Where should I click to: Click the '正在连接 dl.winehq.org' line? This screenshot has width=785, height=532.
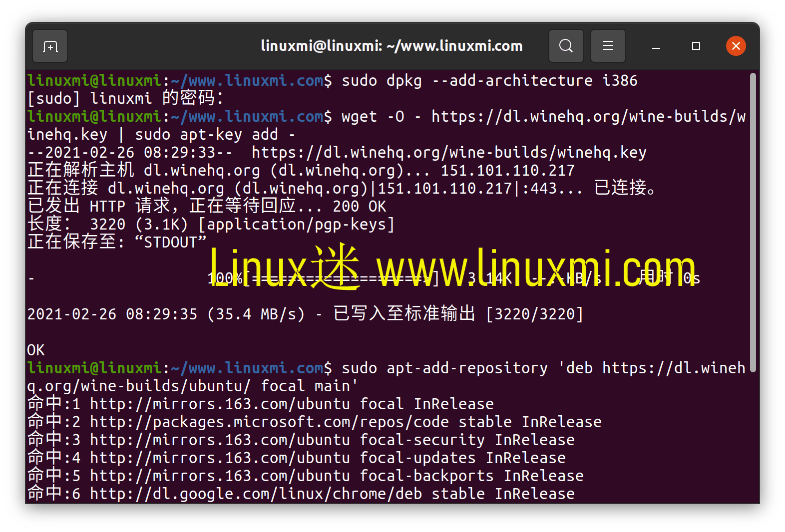pos(342,189)
